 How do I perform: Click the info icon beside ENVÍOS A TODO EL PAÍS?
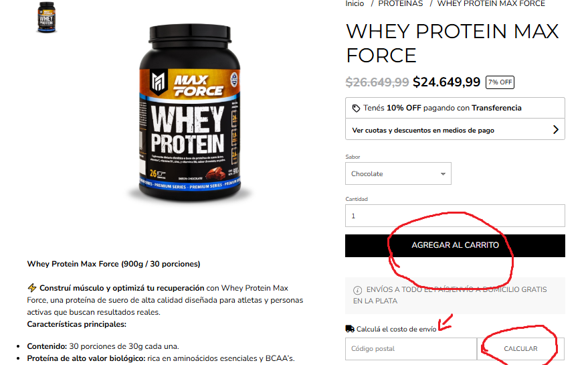coord(357,290)
